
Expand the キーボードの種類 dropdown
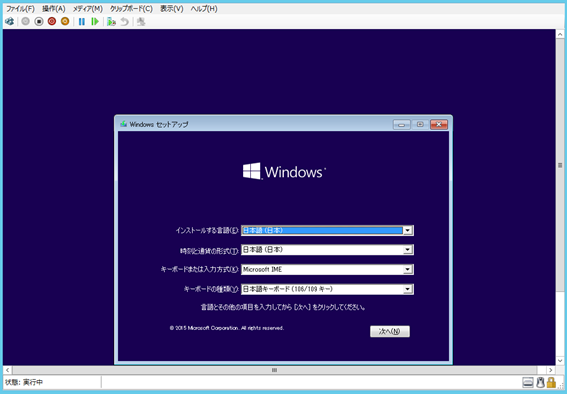[408, 289]
